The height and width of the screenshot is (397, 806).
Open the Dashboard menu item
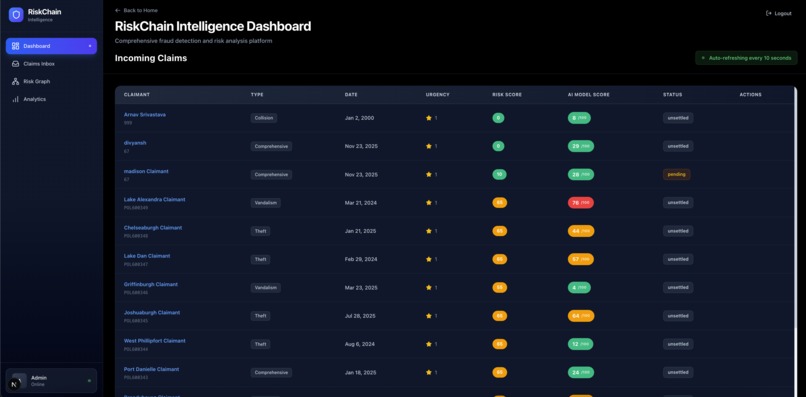pyautogui.click(x=51, y=46)
